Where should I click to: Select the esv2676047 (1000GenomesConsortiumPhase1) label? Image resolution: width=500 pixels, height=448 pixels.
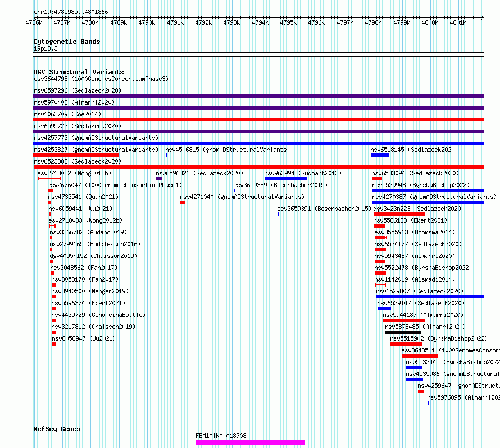tap(115, 185)
